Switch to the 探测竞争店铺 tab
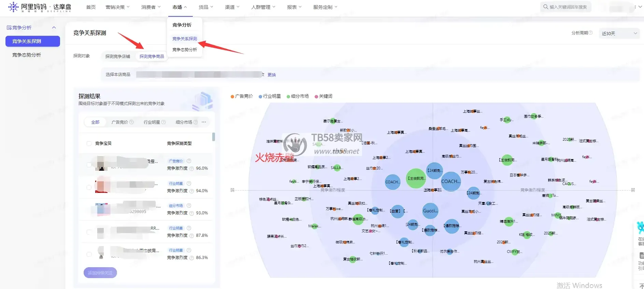 (x=118, y=57)
